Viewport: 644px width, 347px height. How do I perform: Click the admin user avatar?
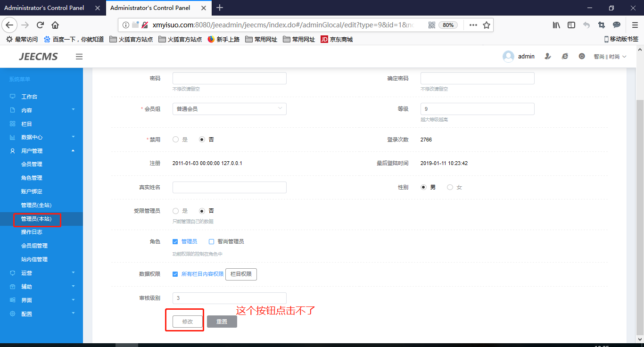[508, 57]
